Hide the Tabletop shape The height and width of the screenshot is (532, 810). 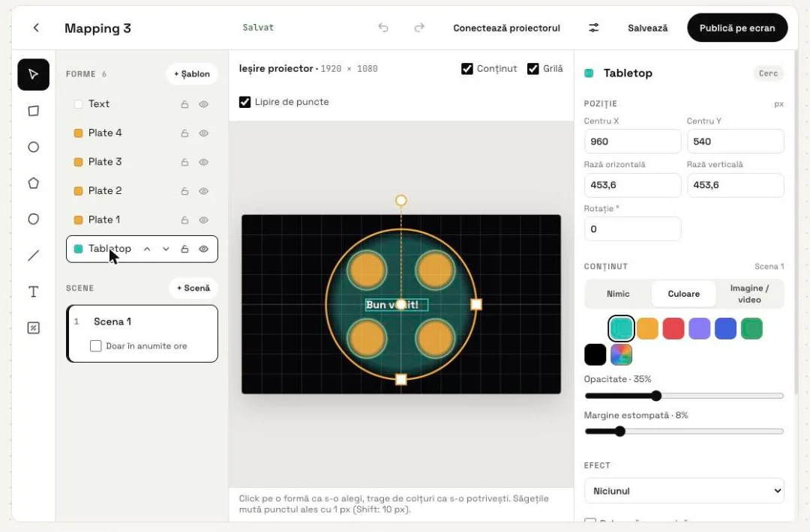click(203, 250)
